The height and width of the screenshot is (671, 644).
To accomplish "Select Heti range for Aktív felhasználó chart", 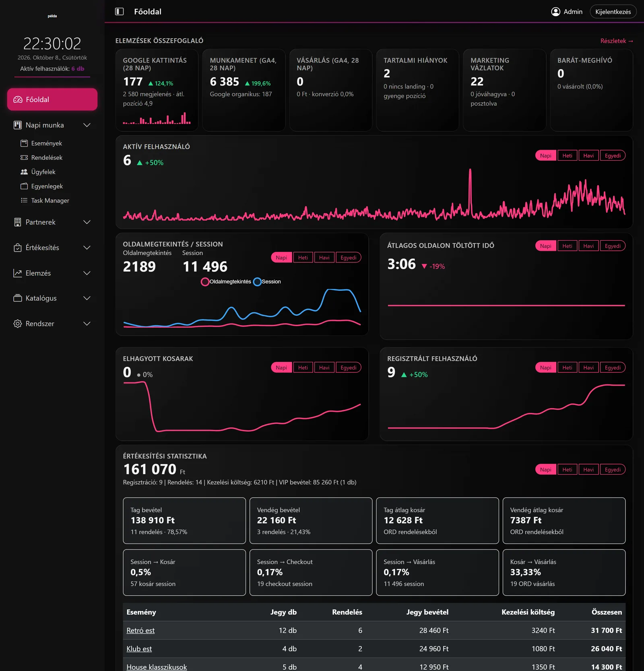I will (567, 156).
